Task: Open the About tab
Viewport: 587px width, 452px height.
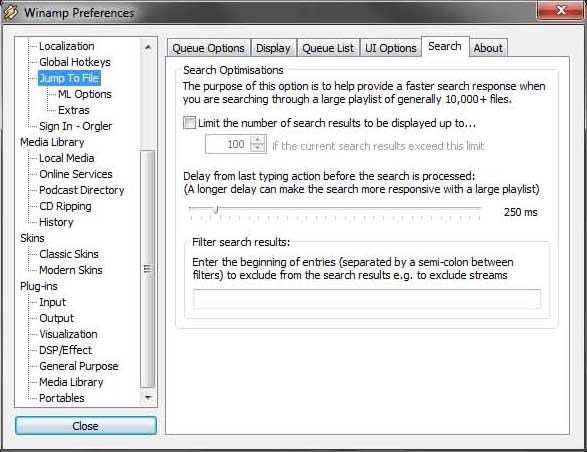Action: 488,48
